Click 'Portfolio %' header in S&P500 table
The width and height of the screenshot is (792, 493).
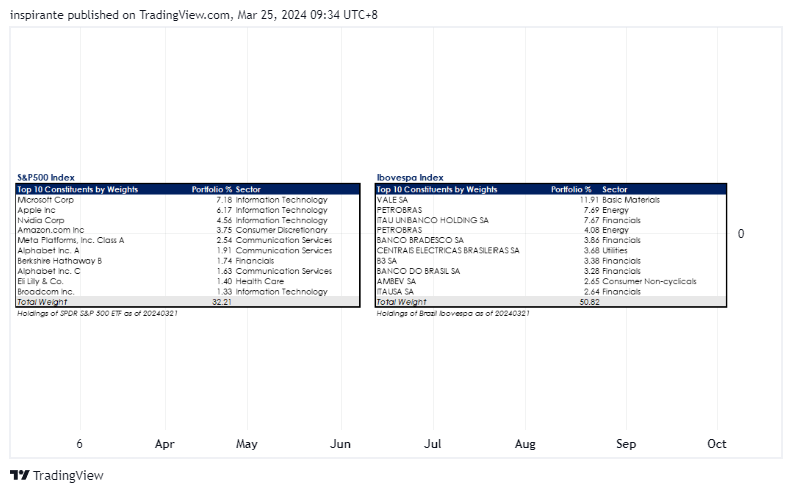pyautogui.click(x=212, y=189)
